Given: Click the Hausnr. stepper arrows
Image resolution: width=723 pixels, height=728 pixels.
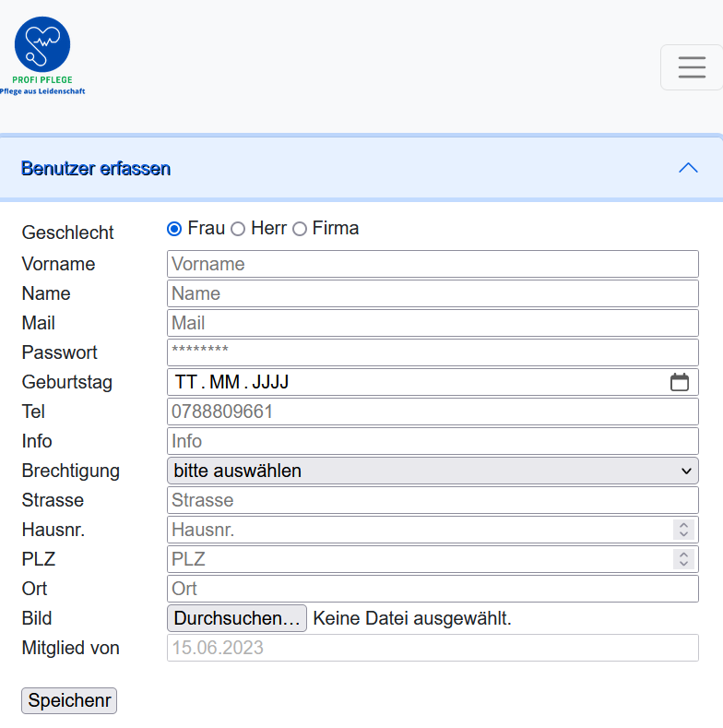Looking at the screenshot, I should pyautogui.click(x=683, y=530).
